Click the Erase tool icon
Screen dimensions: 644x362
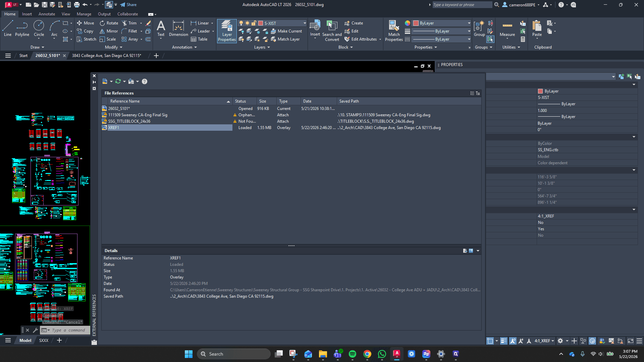click(x=148, y=23)
